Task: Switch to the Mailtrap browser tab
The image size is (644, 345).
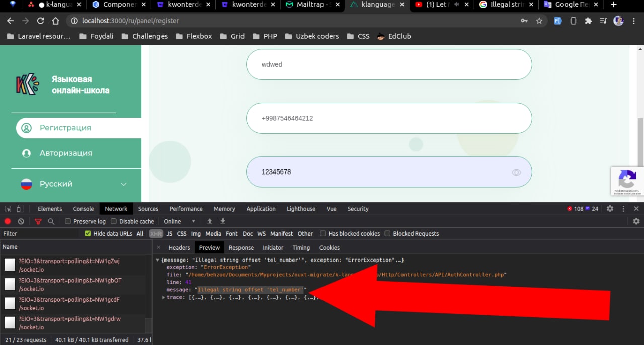Action: pyautogui.click(x=312, y=5)
